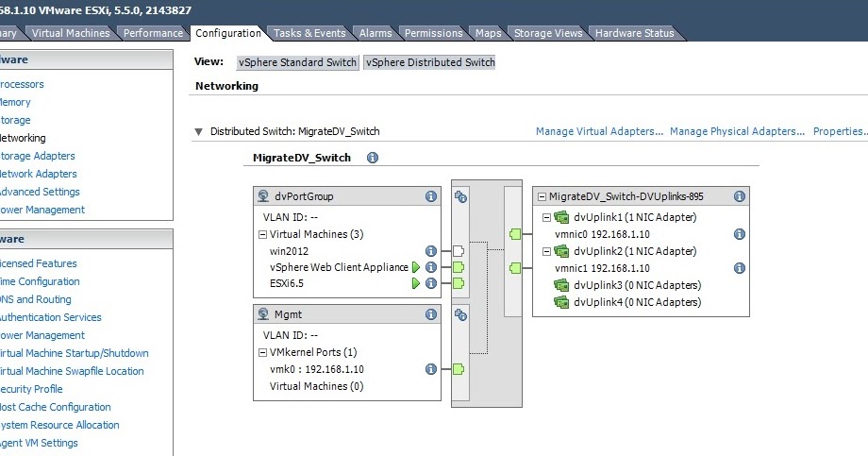Screen dimensions: 868x456
Task: Collapse Virtual Machines (3) tree node
Action: click(x=262, y=234)
